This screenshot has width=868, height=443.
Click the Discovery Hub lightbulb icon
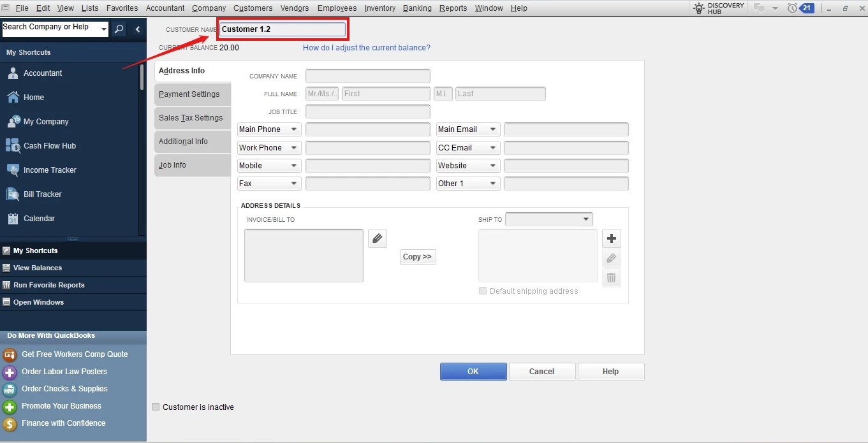[699, 8]
